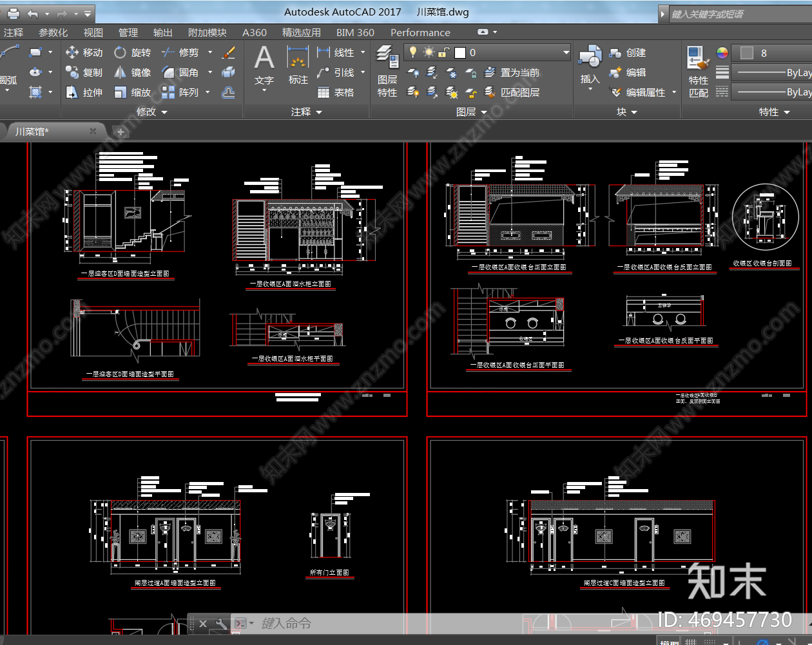Toggle the layer on/off lightbulb

414,52
